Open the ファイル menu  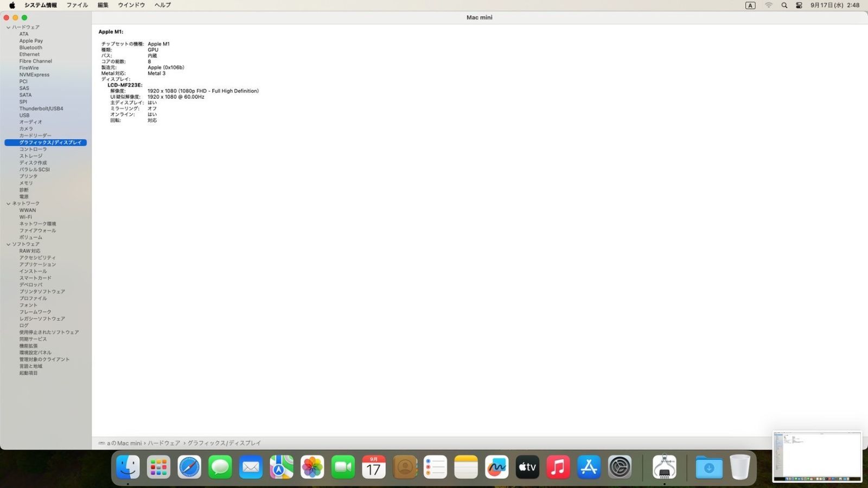[77, 5]
